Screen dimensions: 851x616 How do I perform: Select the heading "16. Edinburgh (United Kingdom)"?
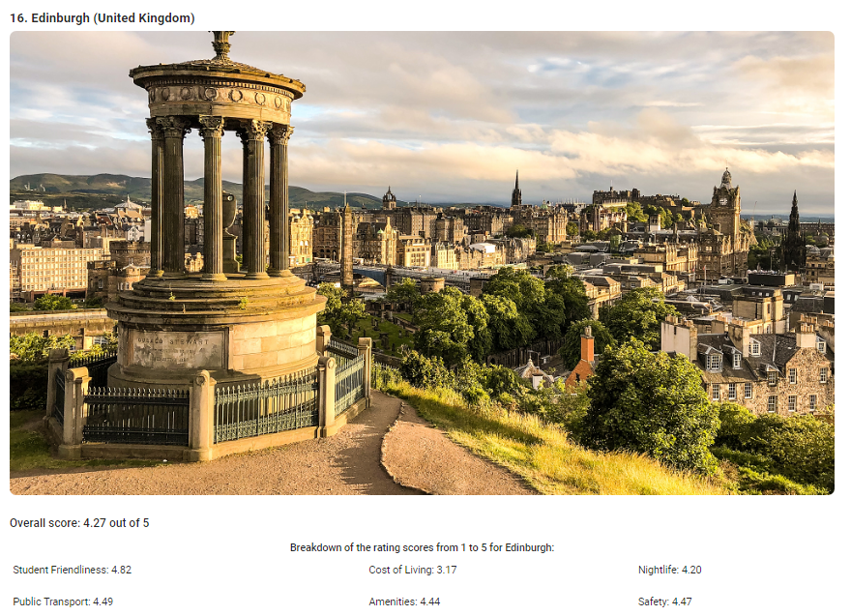click(x=103, y=18)
